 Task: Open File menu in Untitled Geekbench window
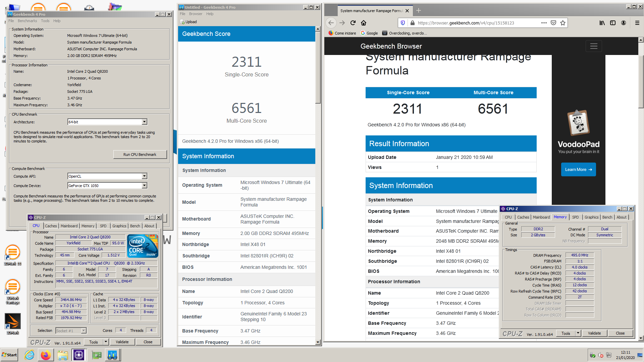[182, 14]
